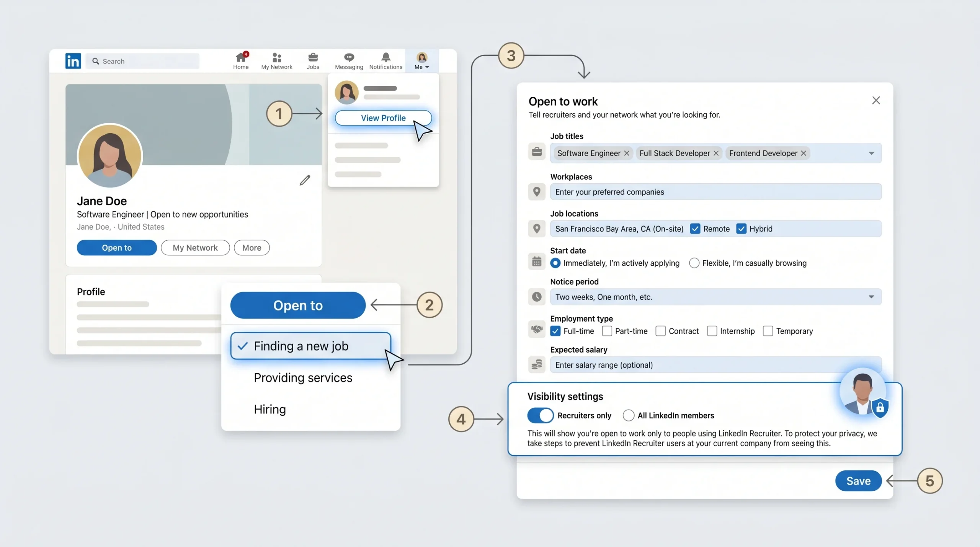Save the Open to work preferences
The image size is (980, 547).
click(x=858, y=481)
